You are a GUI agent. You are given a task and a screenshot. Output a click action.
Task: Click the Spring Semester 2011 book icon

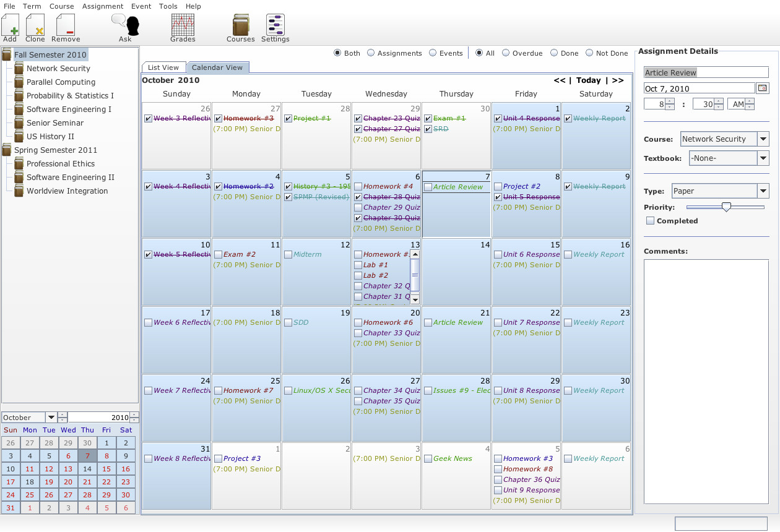pyautogui.click(x=7, y=150)
